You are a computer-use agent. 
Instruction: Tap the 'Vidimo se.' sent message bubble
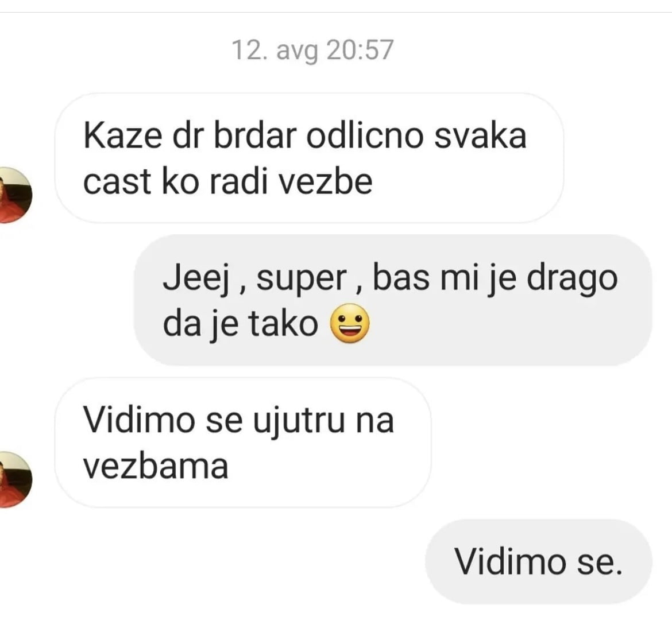point(539,561)
